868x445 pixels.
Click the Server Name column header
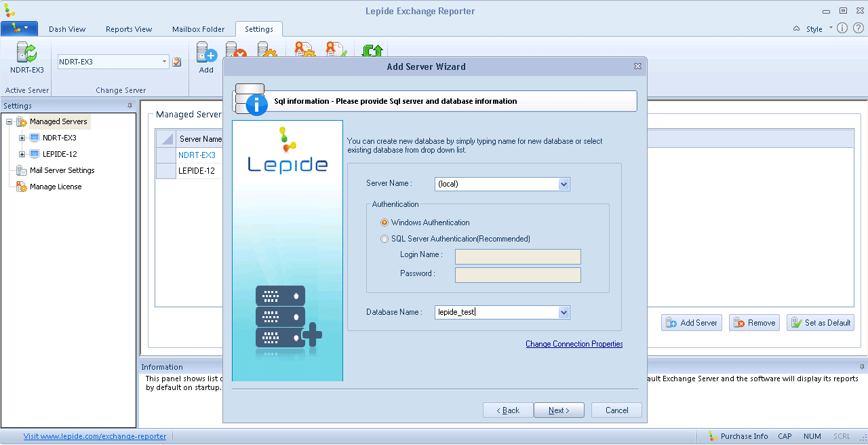(201, 139)
